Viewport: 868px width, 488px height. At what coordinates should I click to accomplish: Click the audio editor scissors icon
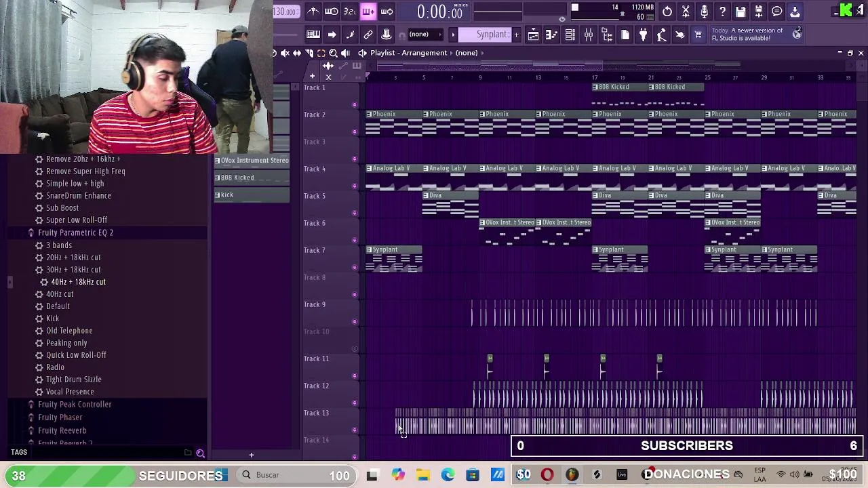pyautogui.click(x=686, y=12)
